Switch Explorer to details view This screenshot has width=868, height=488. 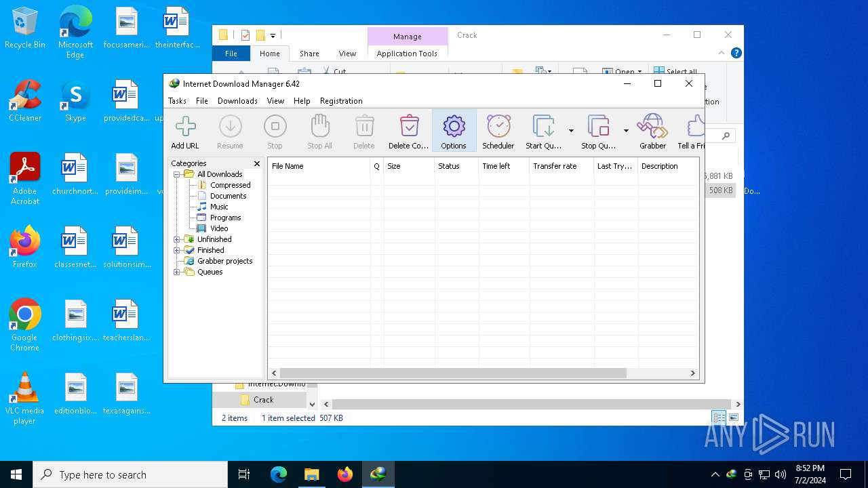pos(719,418)
